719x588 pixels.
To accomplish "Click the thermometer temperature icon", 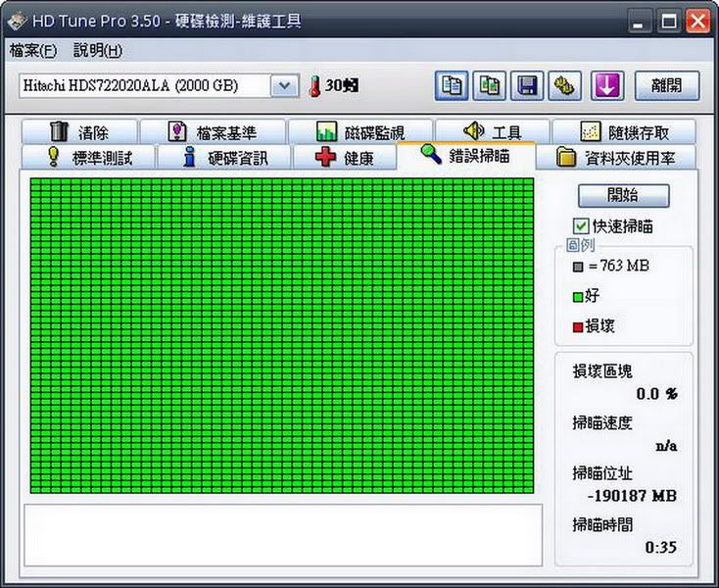I will 315,86.
